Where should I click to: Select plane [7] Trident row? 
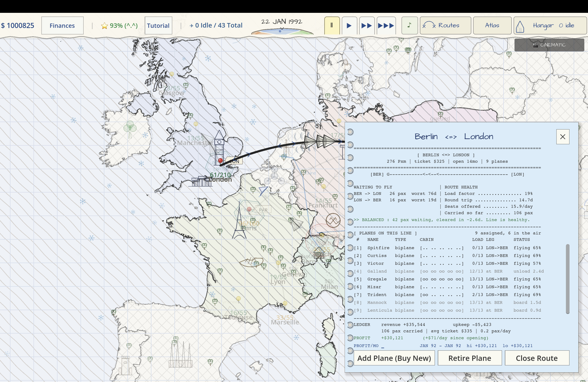447,295
